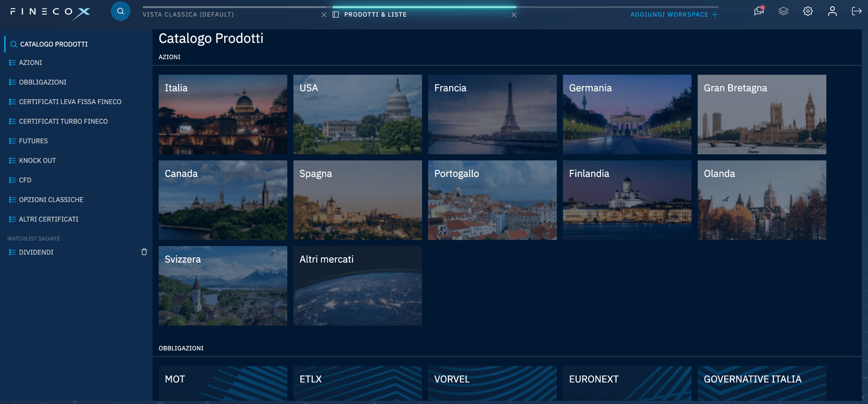
Task: Open settings gear icon
Action: (808, 11)
